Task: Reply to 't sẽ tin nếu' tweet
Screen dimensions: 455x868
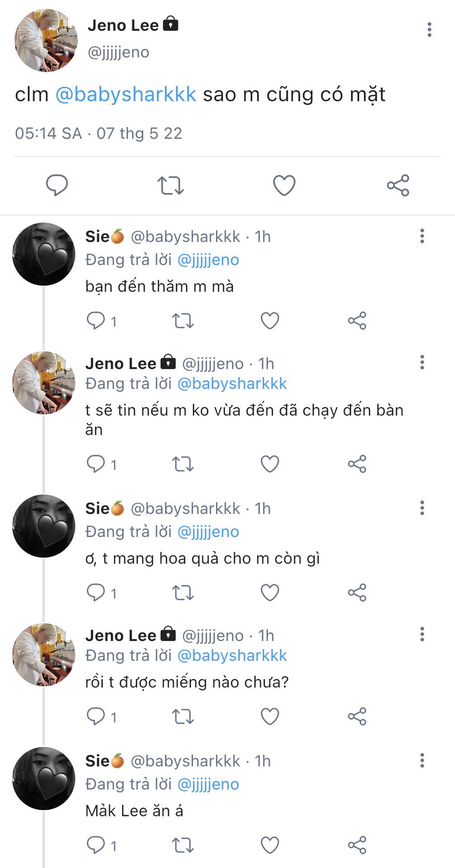Action: coord(96,464)
